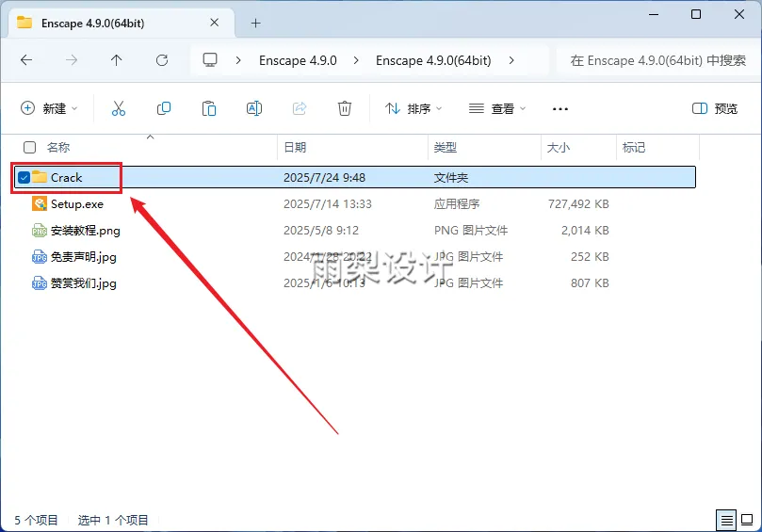Click the Share icon in toolbar
The width and height of the screenshot is (762, 532).
coord(300,108)
